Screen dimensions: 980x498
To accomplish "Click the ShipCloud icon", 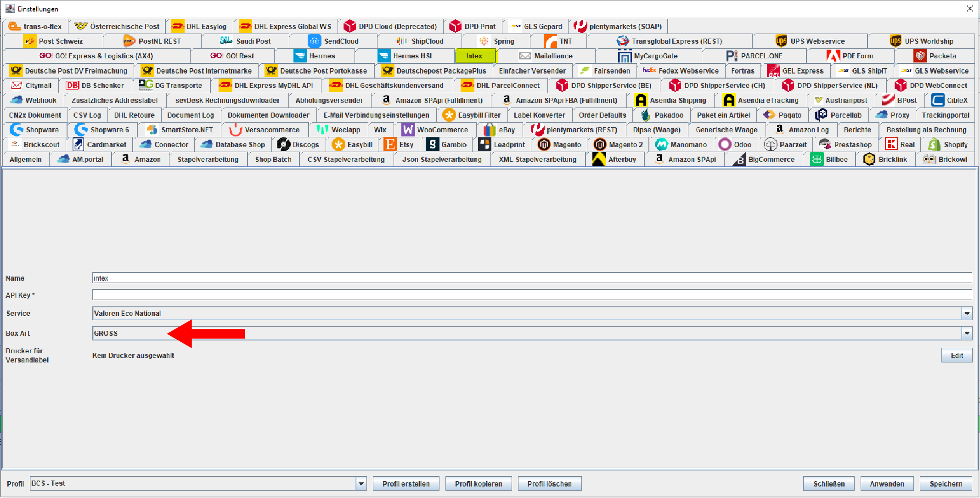I will [x=402, y=41].
